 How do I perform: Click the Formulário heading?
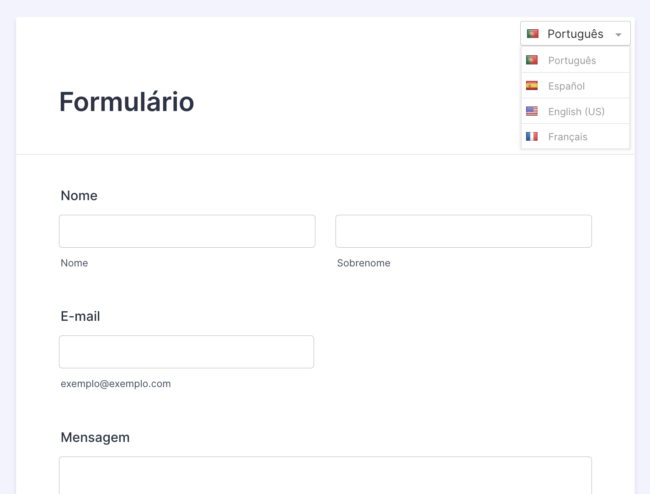click(127, 102)
